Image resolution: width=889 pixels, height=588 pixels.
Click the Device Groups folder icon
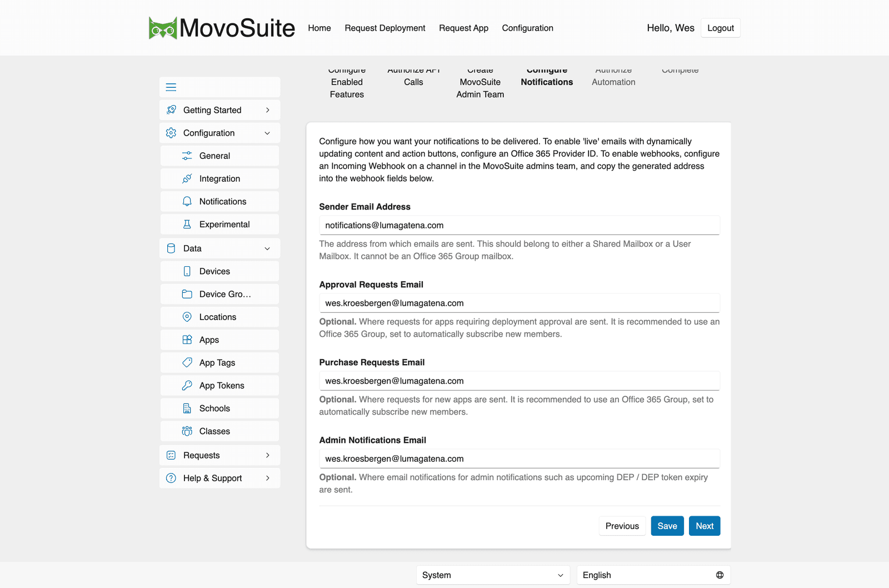click(x=187, y=294)
